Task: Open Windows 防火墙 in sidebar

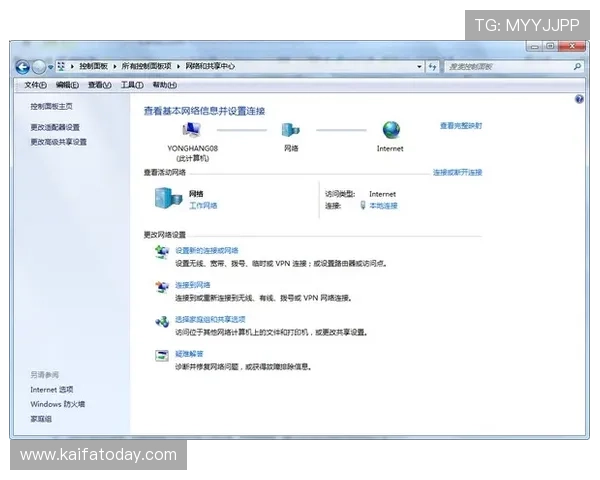Action: [57, 404]
